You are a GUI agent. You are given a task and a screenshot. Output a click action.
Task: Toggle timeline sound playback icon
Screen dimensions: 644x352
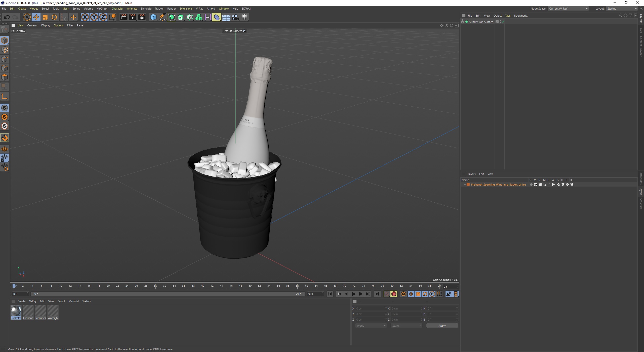click(449, 294)
